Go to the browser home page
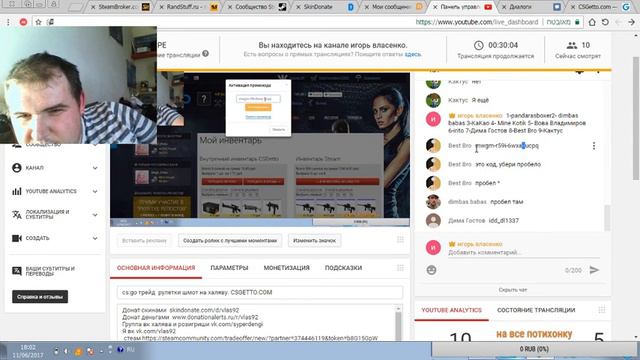The height and width of the screenshot is (360, 640). (x=592, y=22)
